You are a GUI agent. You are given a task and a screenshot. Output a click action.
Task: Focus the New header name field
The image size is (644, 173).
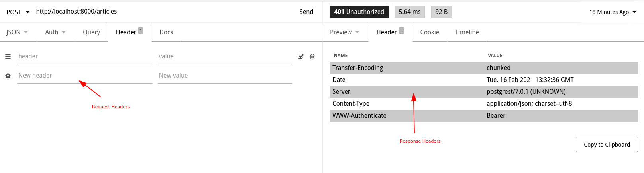[84, 76]
